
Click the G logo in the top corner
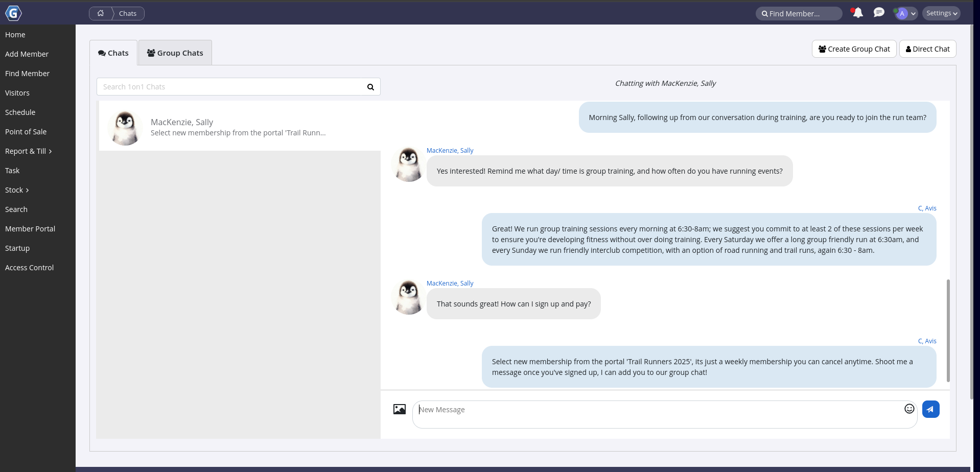coord(13,13)
